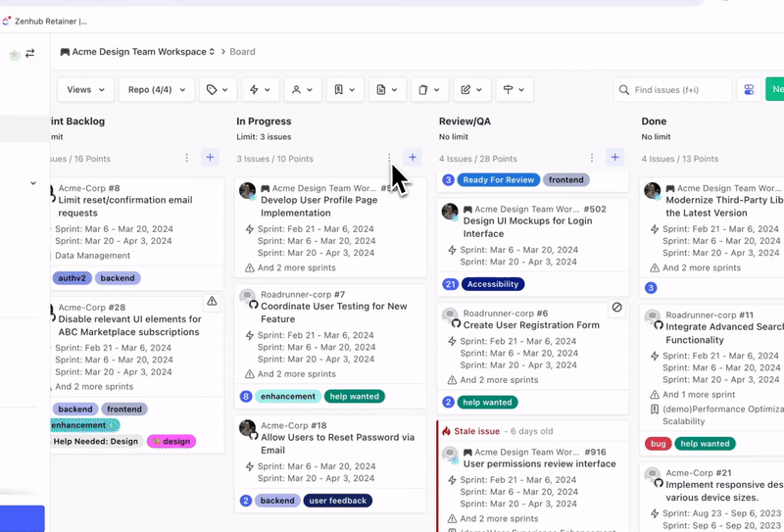Click assignee avatar on Develop User Profile card

[248, 190]
